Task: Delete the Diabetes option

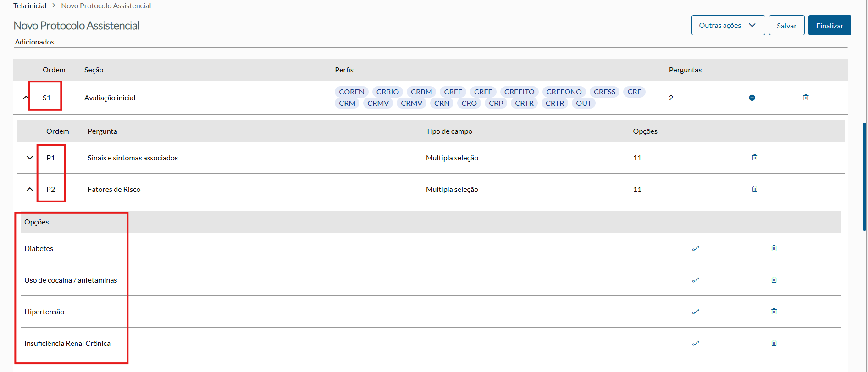Action: (774, 248)
